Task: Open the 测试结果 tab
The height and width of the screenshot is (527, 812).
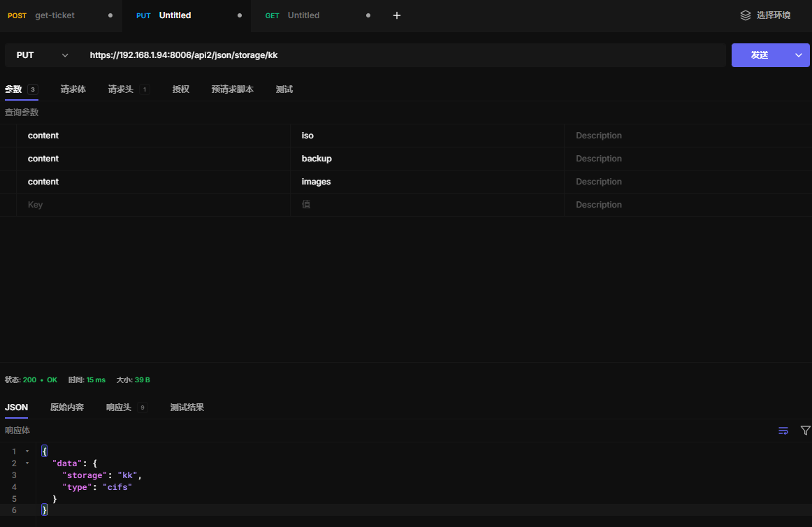Action: tap(187, 407)
